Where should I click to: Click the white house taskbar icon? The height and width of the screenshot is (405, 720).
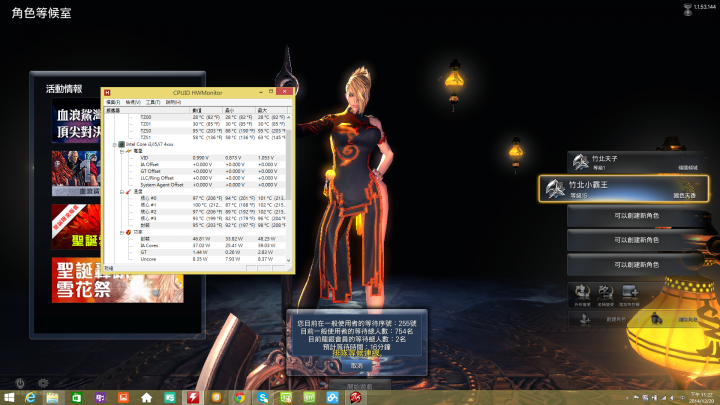click(146, 398)
